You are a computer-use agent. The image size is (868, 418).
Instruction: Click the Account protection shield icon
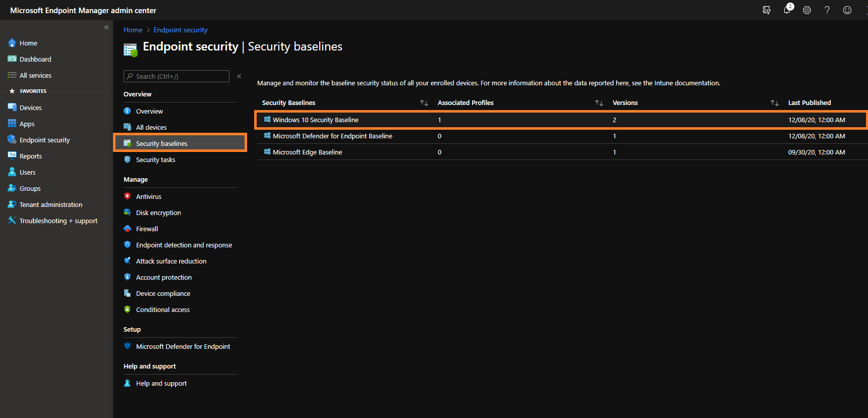128,277
